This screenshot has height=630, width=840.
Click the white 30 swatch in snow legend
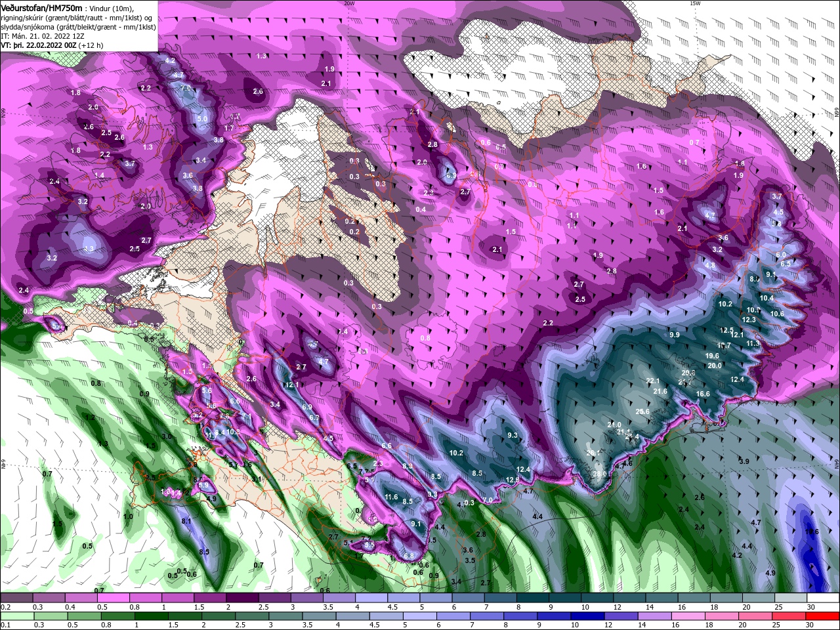(x=823, y=598)
